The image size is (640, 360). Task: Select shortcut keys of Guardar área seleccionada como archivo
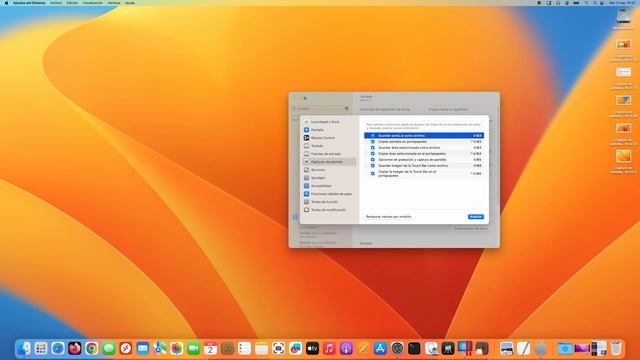[478, 148]
